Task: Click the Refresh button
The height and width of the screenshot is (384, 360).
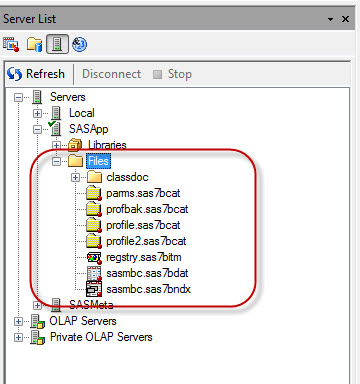Action: (36, 74)
